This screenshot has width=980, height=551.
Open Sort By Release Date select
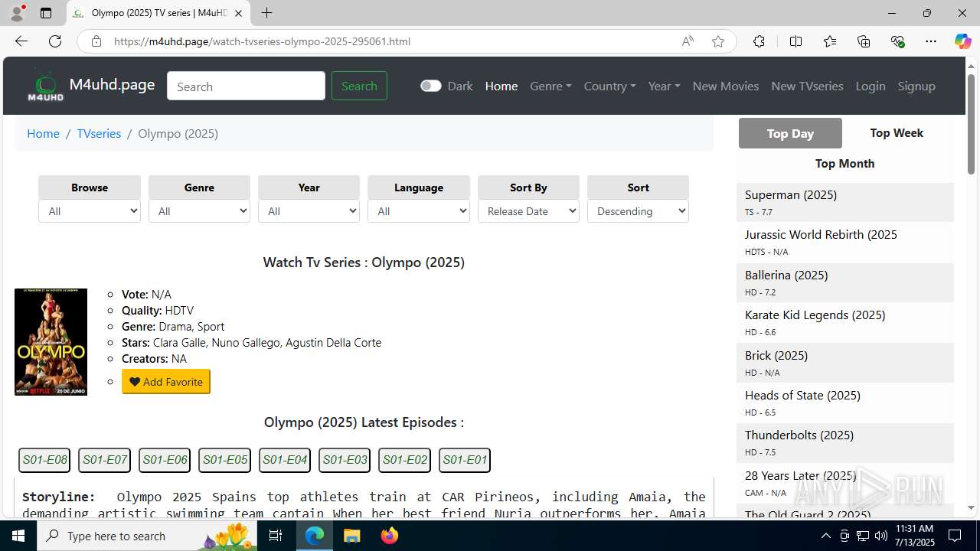pyautogui.click(x=528, y=211)
